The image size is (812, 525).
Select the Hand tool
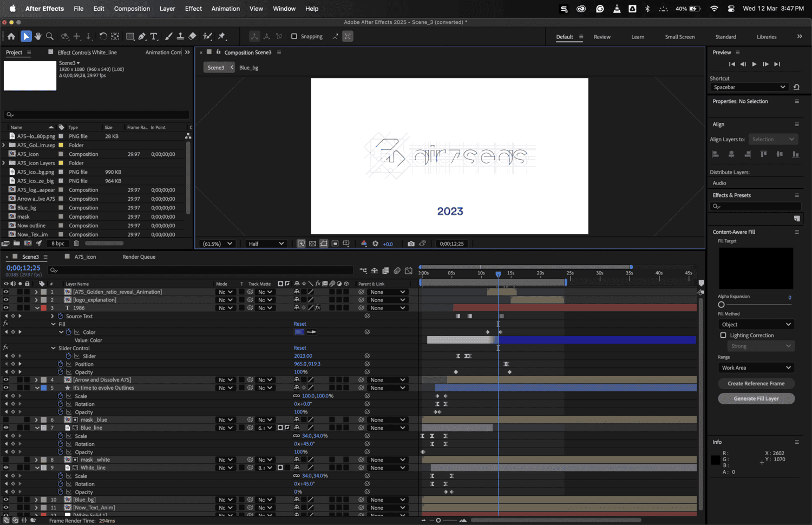pos(38,36)
